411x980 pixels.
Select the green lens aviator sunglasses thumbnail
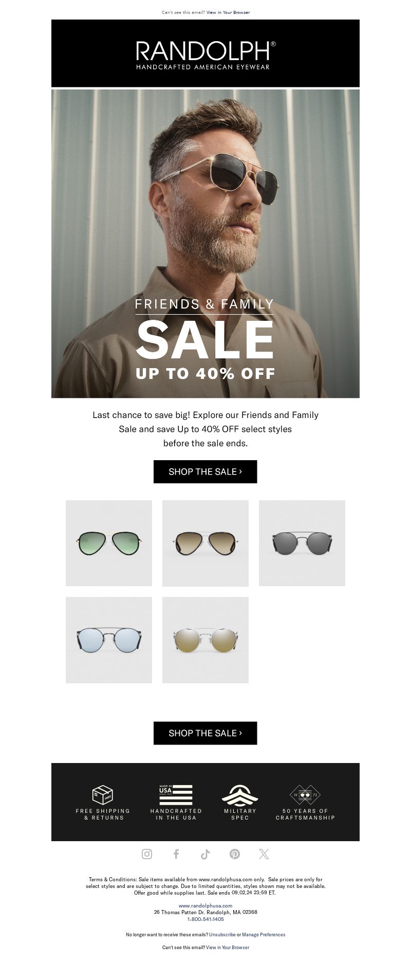(x=109, y=543)
